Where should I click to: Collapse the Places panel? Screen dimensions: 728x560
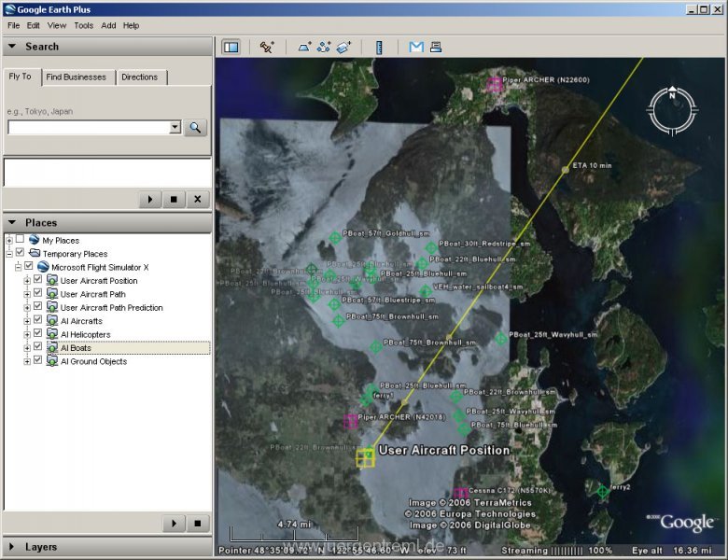point(12,222)
